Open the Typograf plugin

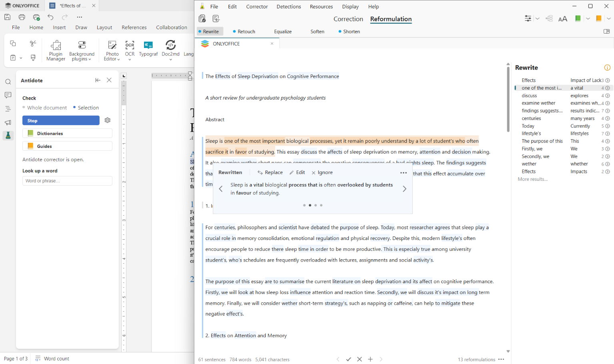click(x=148, y=48)
